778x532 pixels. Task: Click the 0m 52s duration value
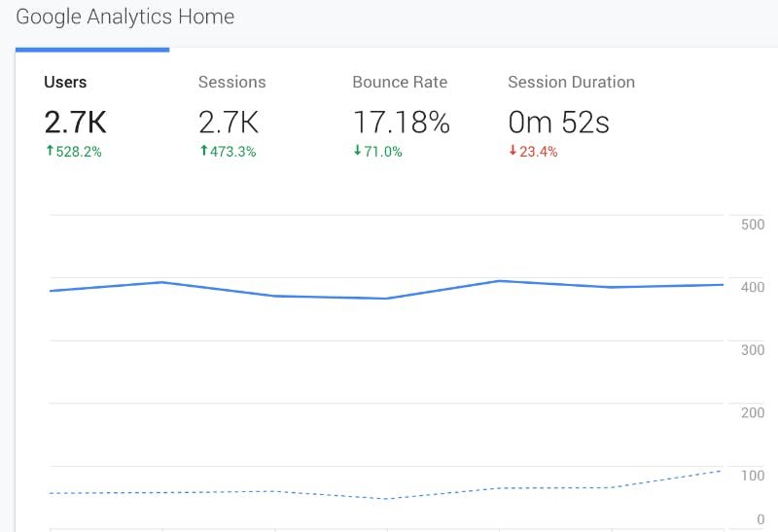[558, 123]
